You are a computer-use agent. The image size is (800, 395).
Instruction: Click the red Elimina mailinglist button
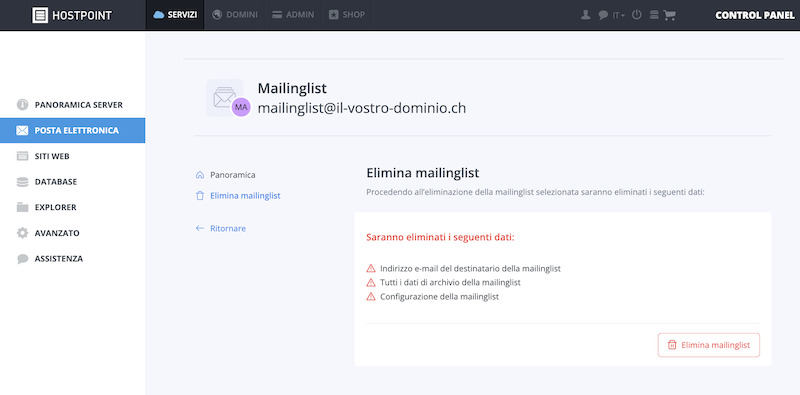coord(709,345)
